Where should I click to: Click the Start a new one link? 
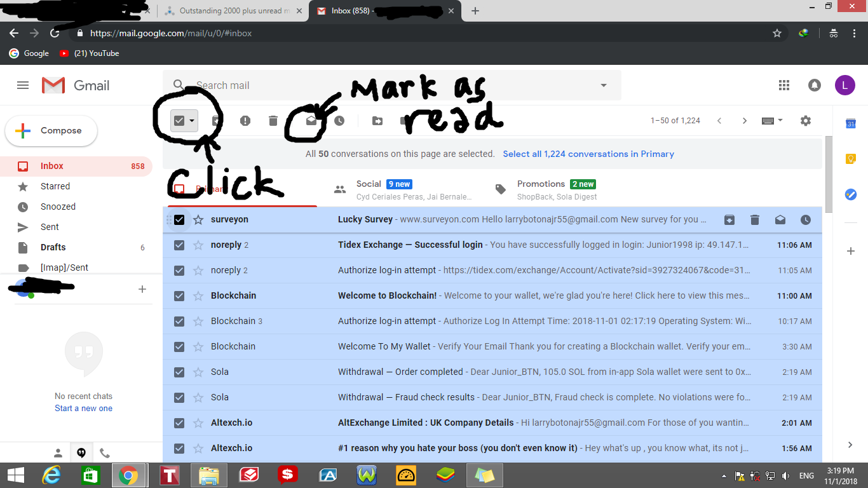pyautogui.click(x=83, y=409)
